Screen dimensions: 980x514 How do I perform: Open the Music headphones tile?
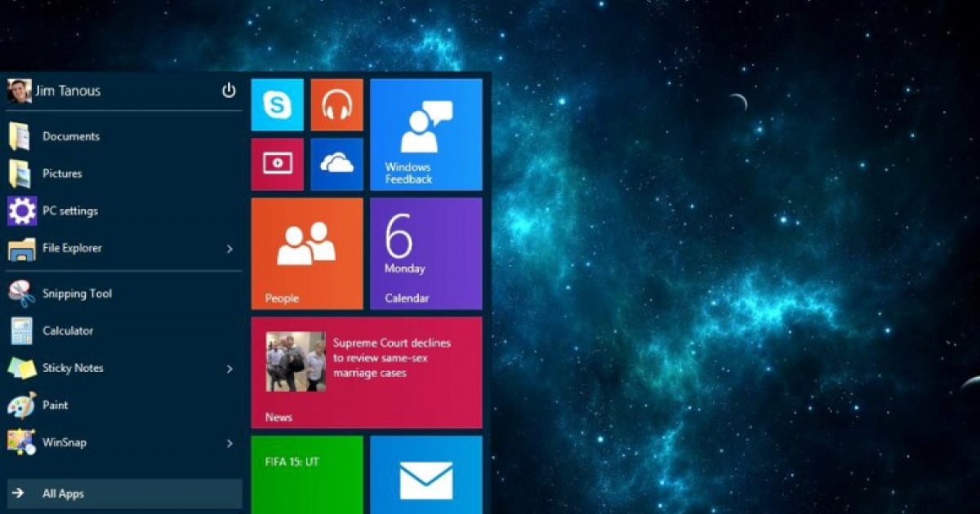coord(336,104)
